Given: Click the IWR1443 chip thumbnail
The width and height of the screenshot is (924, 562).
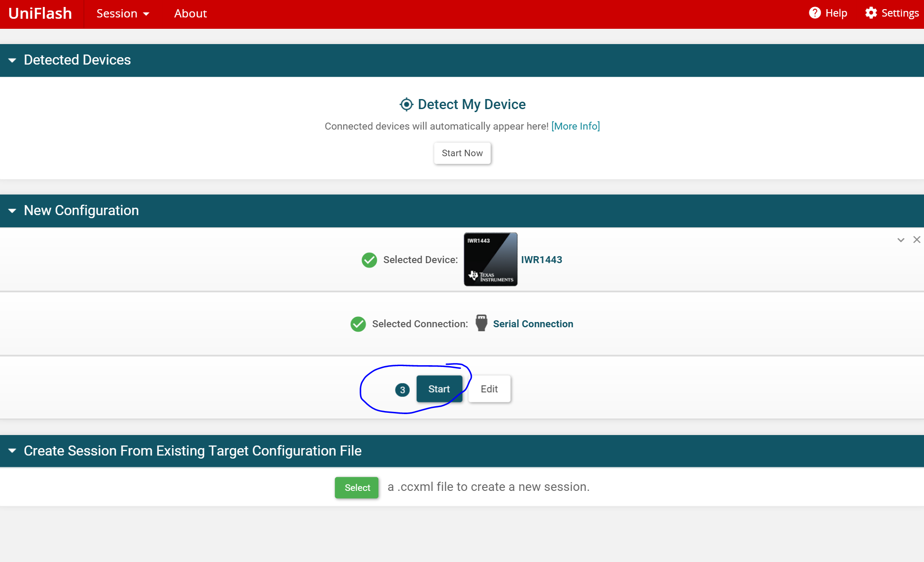Looking at the screenshot, I should tap(491, 259).
